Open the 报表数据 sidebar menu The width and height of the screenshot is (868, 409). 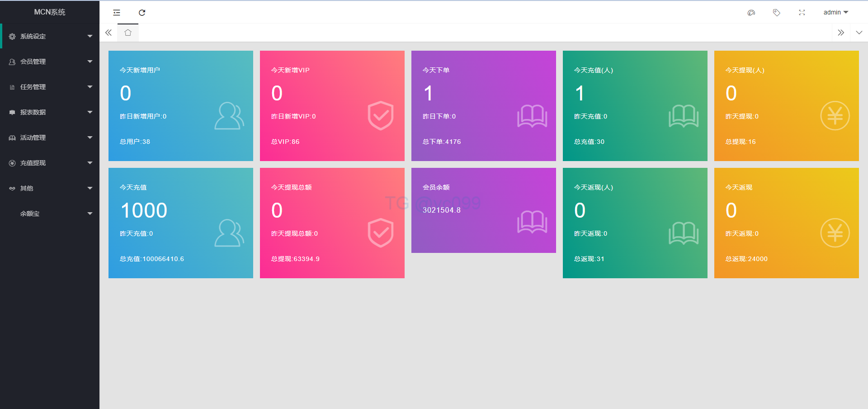[x=50, y=112]
